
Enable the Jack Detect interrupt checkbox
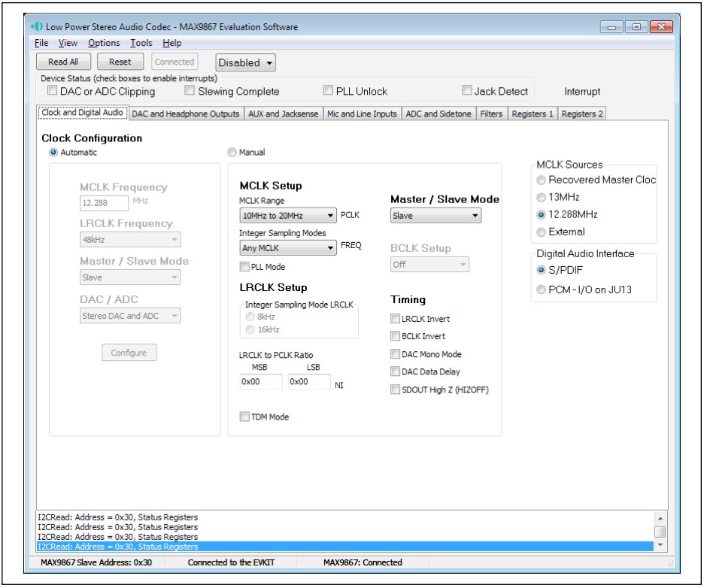tap(466, 89)
